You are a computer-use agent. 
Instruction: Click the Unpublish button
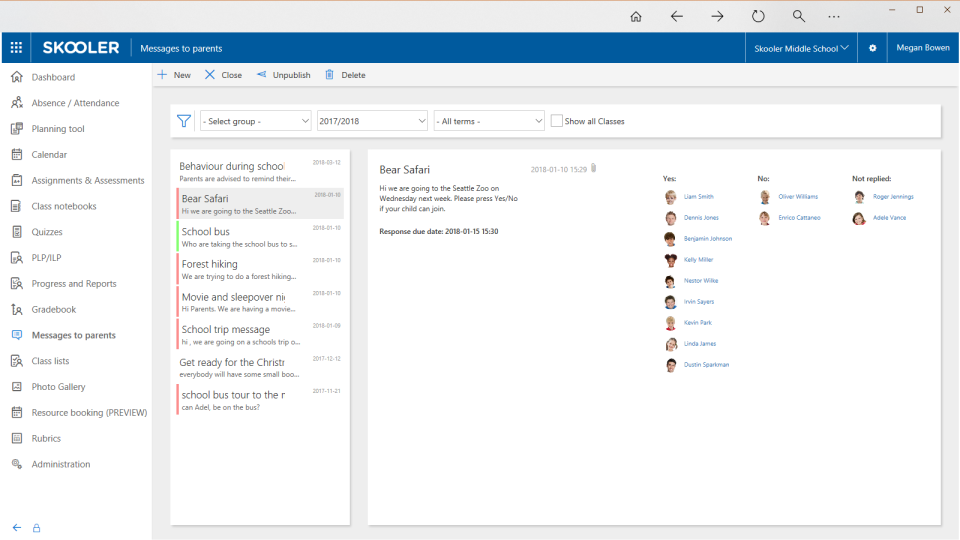(x=283, y=75)
